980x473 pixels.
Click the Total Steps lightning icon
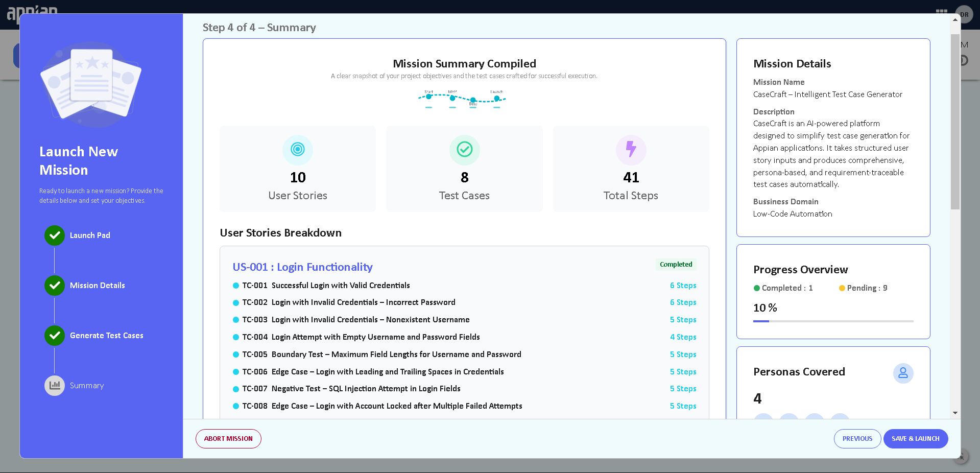[631, 150]
